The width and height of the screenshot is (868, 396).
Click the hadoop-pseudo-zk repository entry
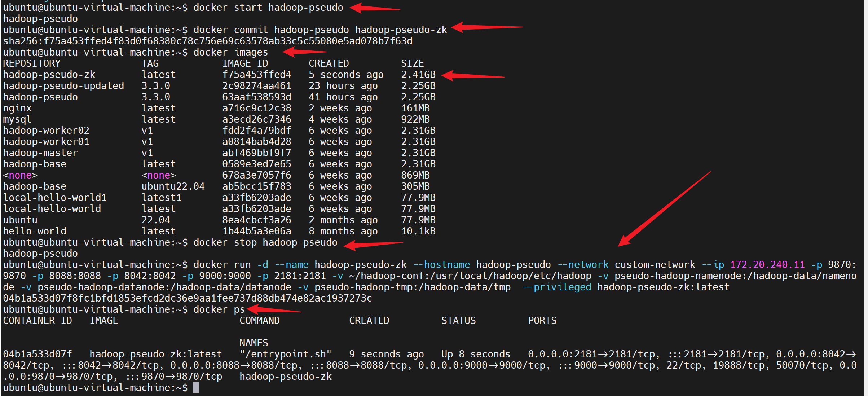coord(49,75)
